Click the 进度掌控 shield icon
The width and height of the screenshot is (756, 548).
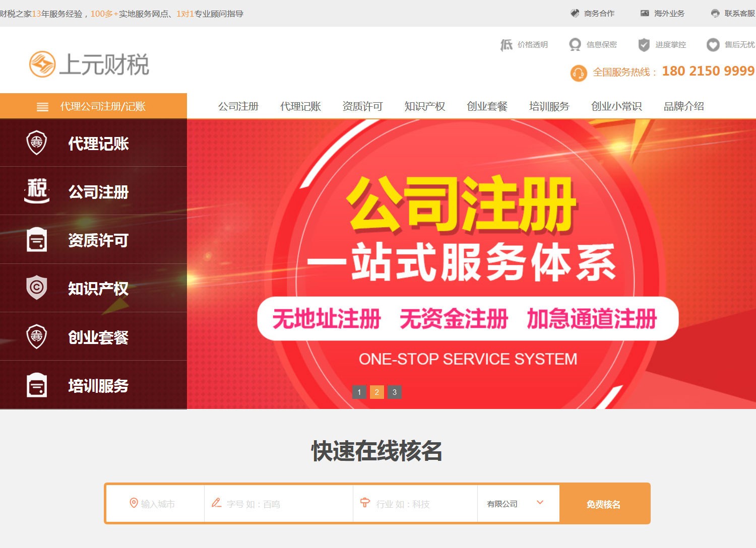[644, 45]
